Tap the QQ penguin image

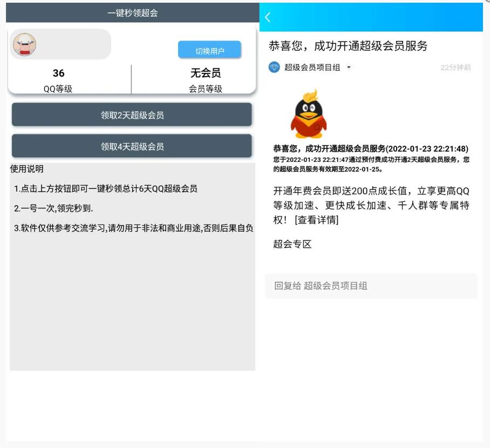[x=308, y=114]
